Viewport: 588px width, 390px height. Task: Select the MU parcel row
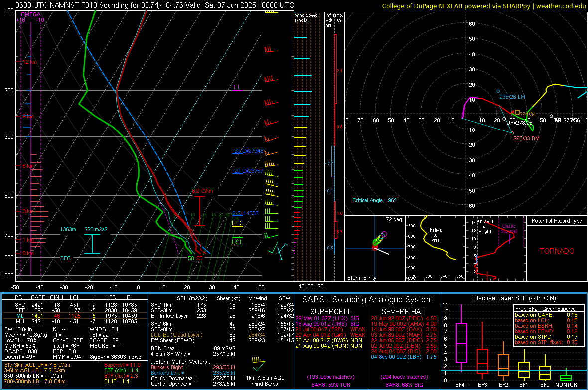click(x=75, y=321)
